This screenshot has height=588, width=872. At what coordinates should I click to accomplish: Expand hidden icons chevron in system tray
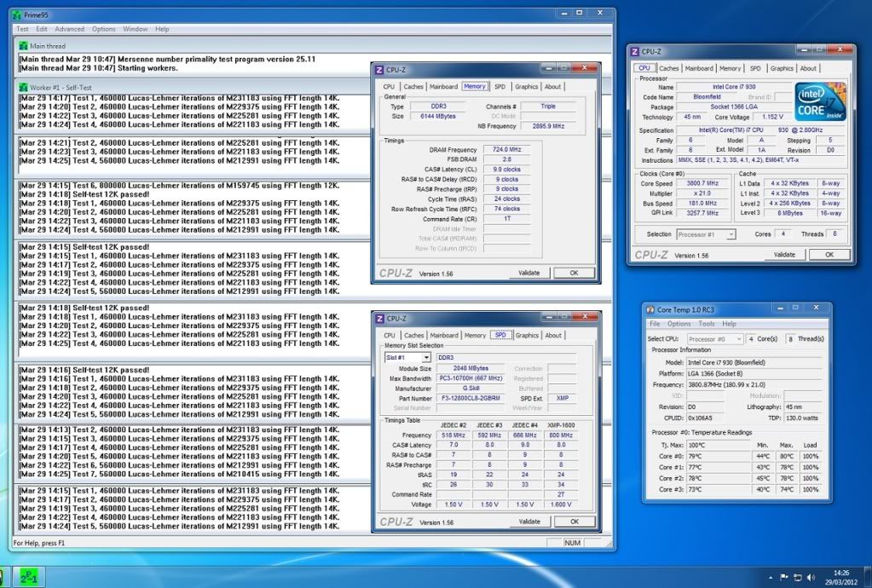[770, 578]
